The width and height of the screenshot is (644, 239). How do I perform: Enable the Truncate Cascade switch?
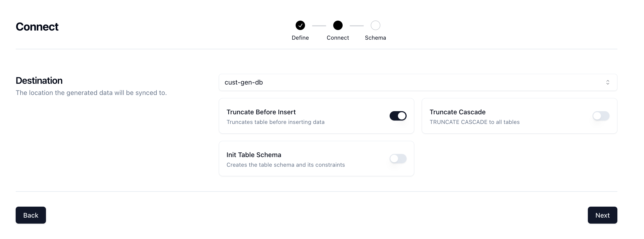[601, 116]
